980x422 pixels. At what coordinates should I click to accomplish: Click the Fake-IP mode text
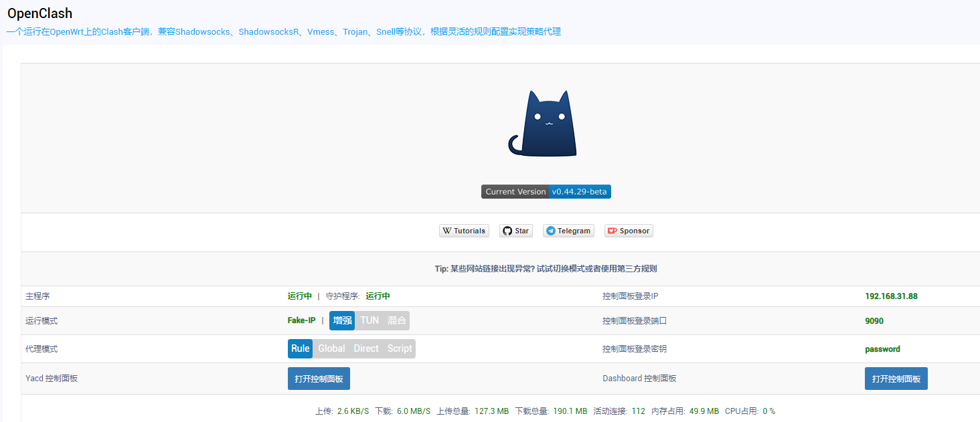302,320
